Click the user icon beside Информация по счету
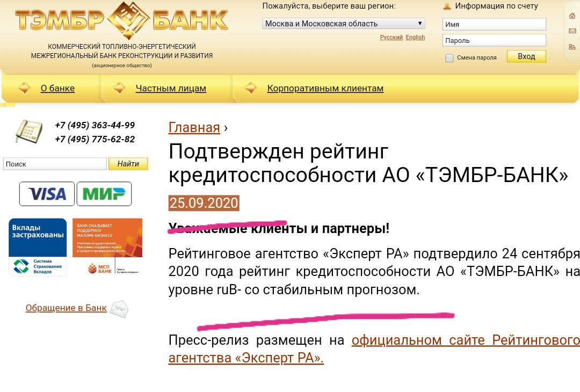Screen dimensions: 580x392 pyautogui.click(x=447, y=6)
